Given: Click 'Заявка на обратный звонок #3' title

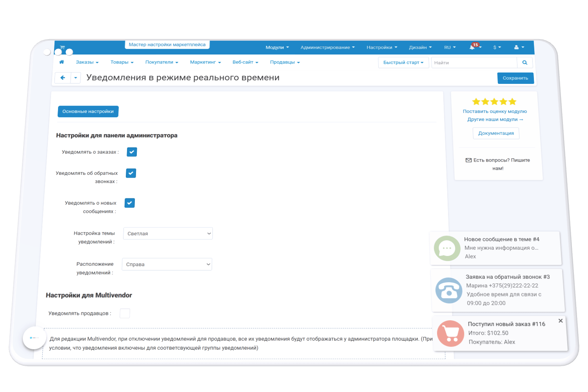Looking at the screenshot, I should [x=508, y=277].
